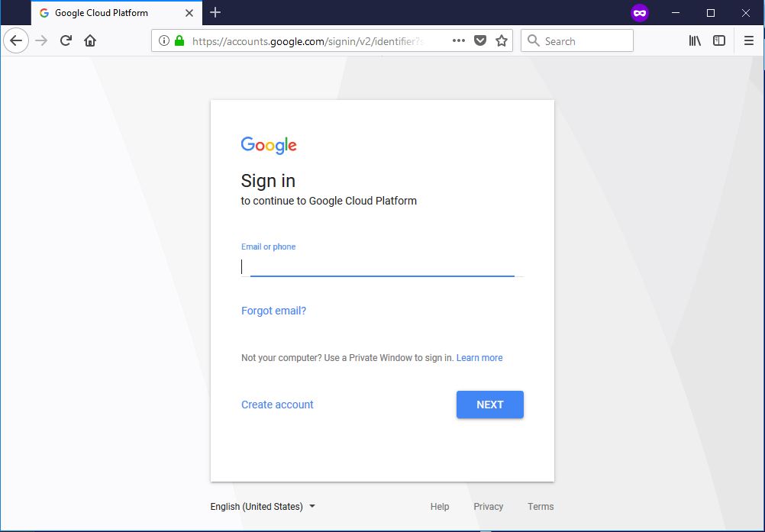Viewport: 765px width, 532px height.
Task: Select the Google Cloud Platform tab
Action: [117, 13]
